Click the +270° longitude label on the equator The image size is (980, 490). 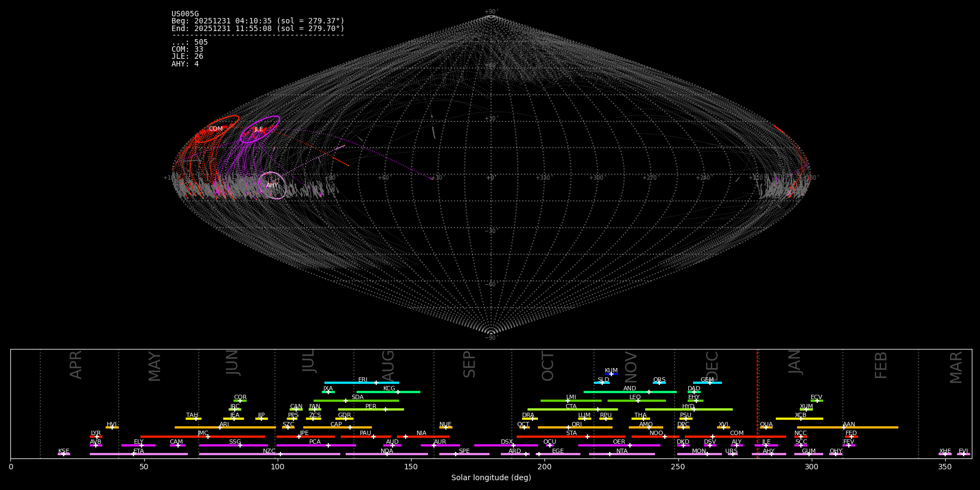(650, 177)
